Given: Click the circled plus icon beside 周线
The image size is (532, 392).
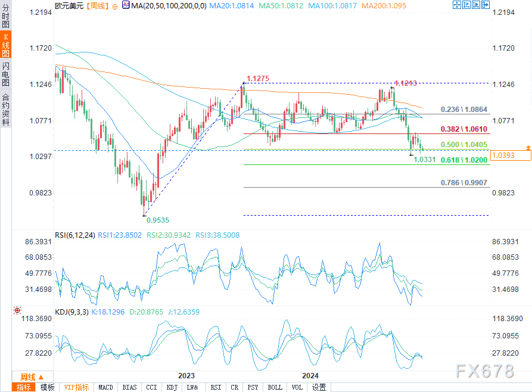Looking at the screenshot, I should pyautogui.click(x=115, y=6).
